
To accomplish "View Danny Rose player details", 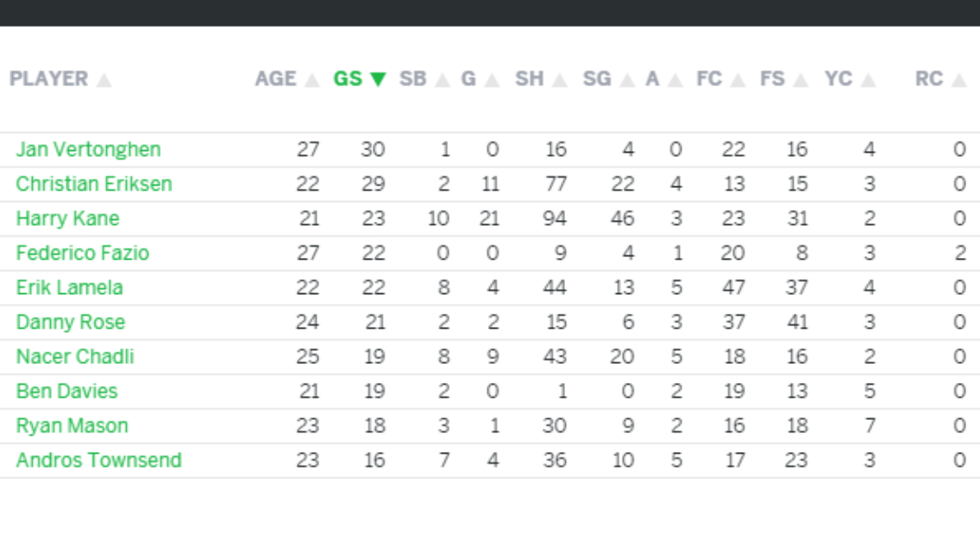I will (x=70, y=322).
